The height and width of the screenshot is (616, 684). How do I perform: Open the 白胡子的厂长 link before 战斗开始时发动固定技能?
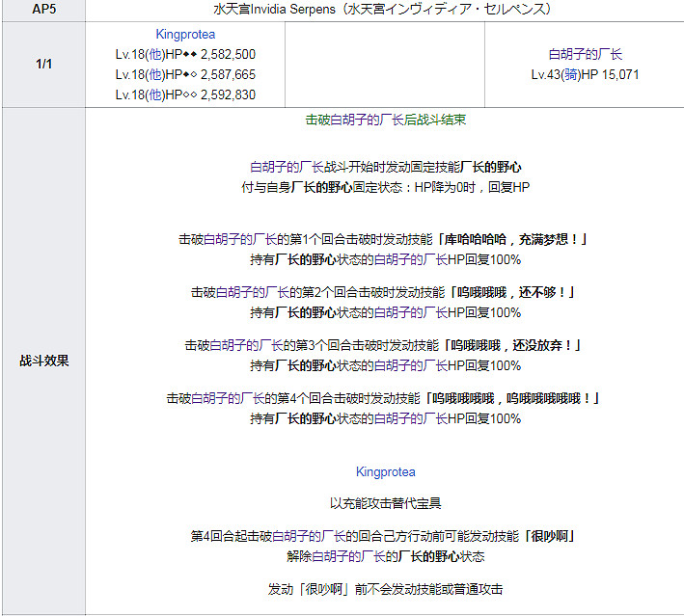(287, 167)
